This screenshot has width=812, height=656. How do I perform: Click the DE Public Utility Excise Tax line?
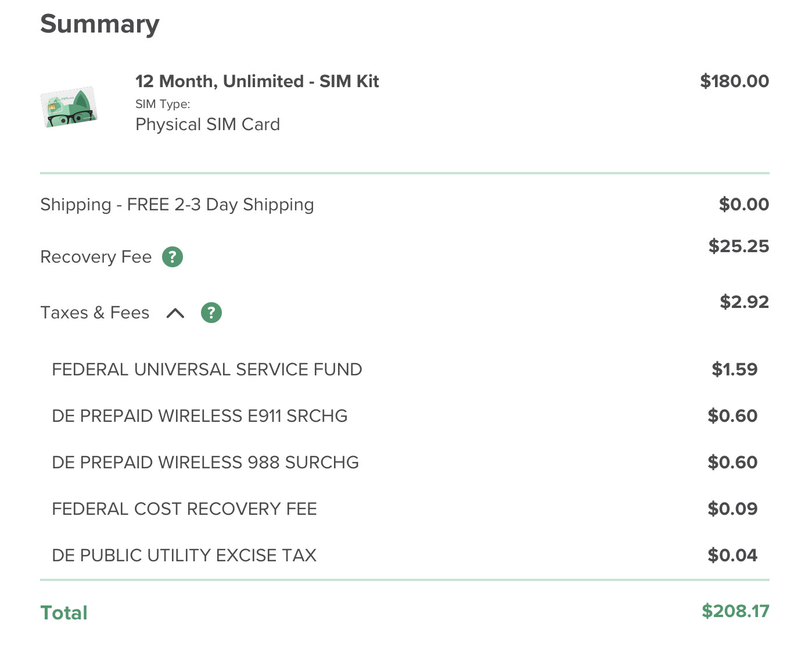pos(184,555)
